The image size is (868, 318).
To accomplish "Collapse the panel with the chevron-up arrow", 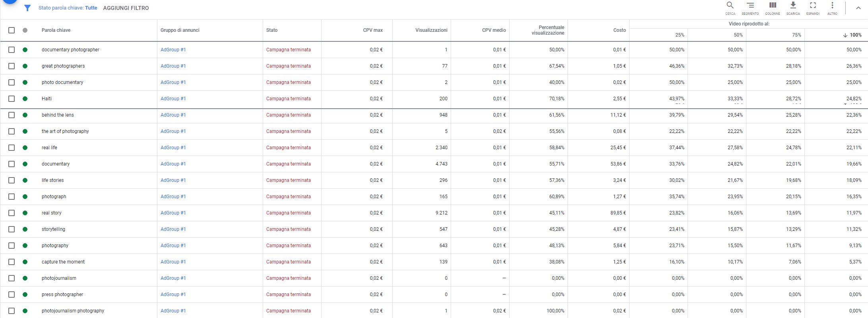I will (x=858, y=8).
